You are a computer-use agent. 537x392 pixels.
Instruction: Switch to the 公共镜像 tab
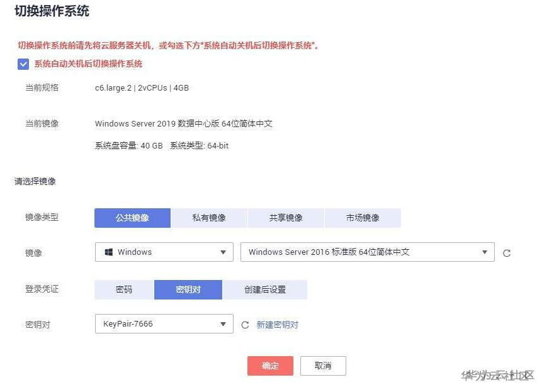click(132, 218)
